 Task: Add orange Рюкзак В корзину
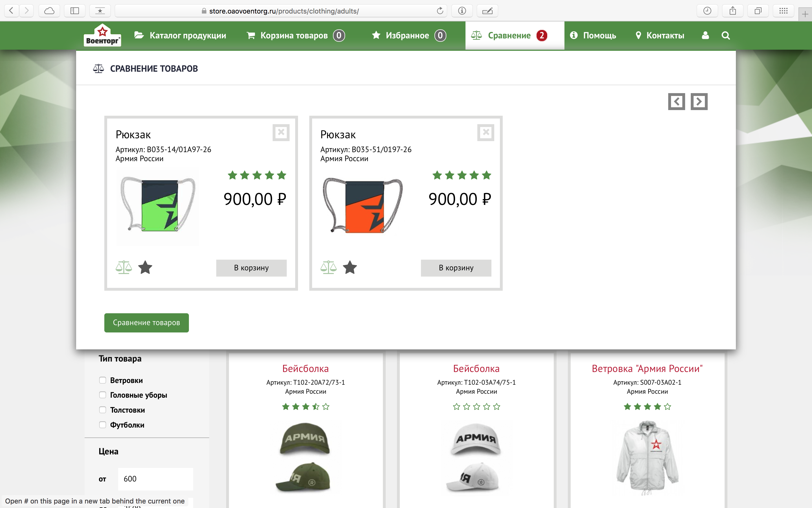click(x=456, y=268)
